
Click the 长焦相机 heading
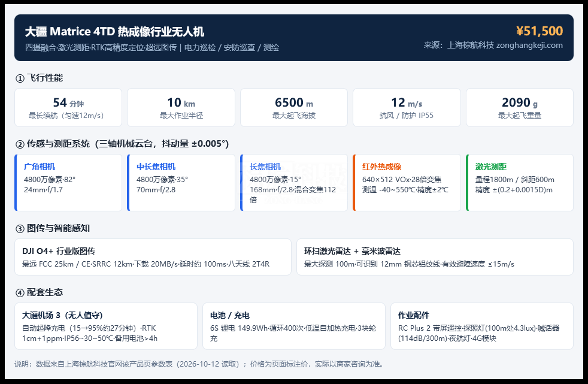[x=265, y=167]
